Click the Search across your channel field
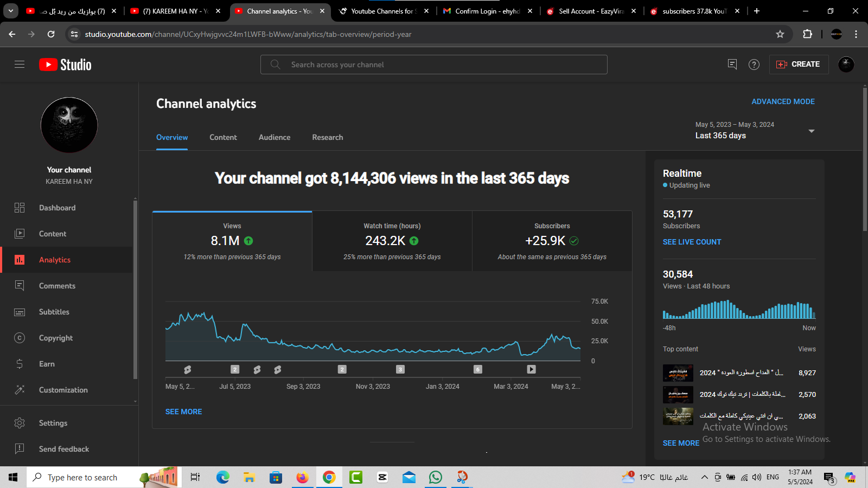 coord(434,65)
